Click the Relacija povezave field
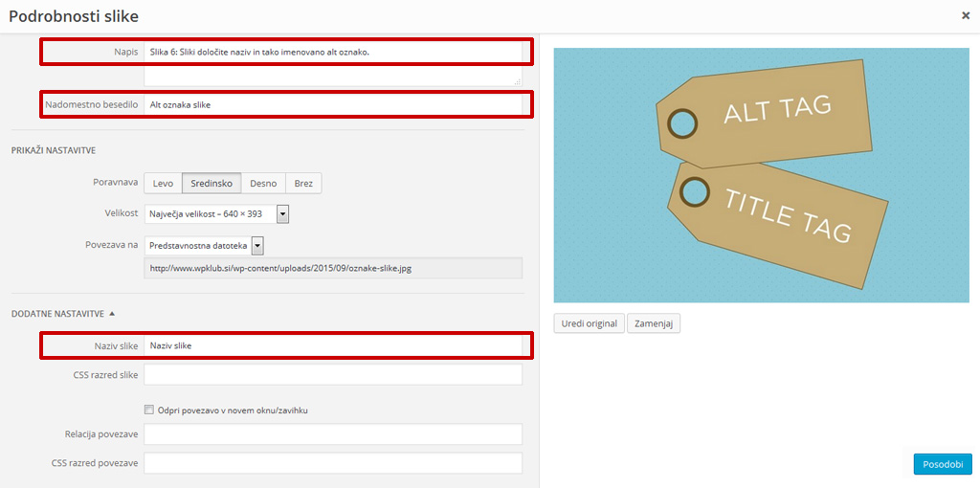980x488 pixels. click(x=332, y=434)
